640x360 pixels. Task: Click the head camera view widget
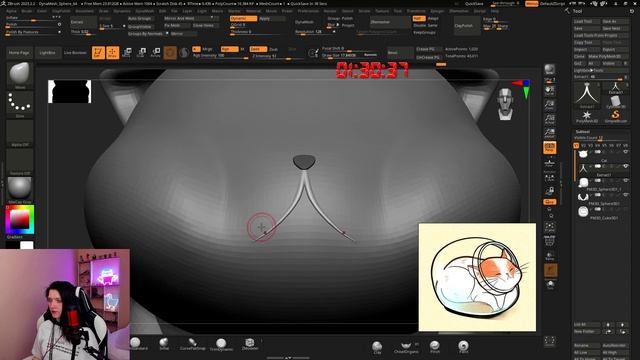pos(505,103)
